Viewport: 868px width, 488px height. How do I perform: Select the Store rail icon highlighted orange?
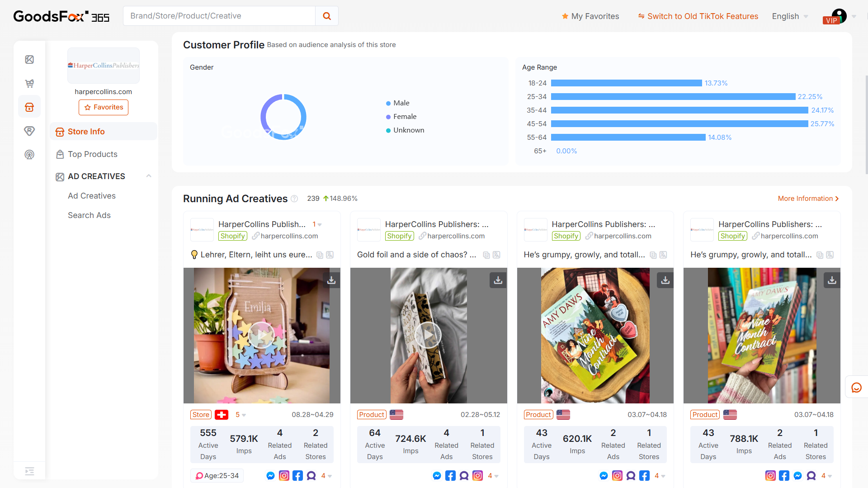coord(29,107)
